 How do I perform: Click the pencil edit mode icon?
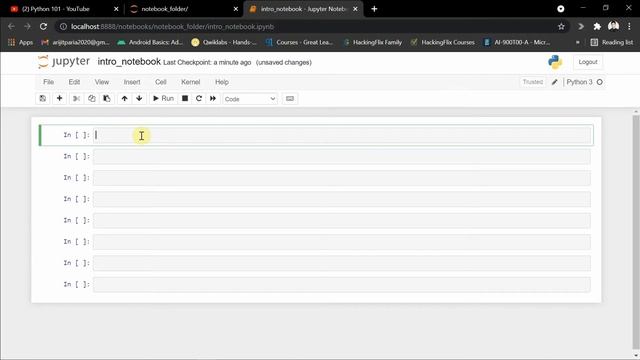554,82
